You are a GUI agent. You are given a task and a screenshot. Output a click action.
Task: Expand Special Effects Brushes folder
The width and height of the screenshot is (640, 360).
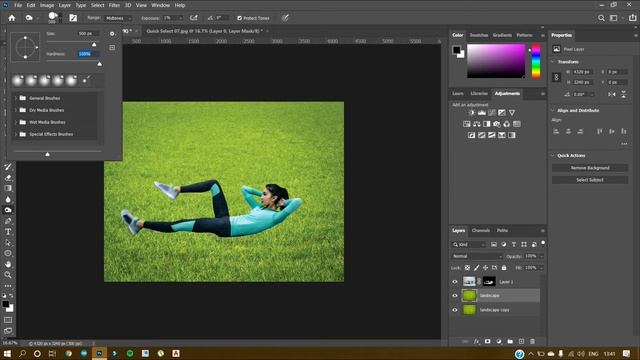point(16,134)
